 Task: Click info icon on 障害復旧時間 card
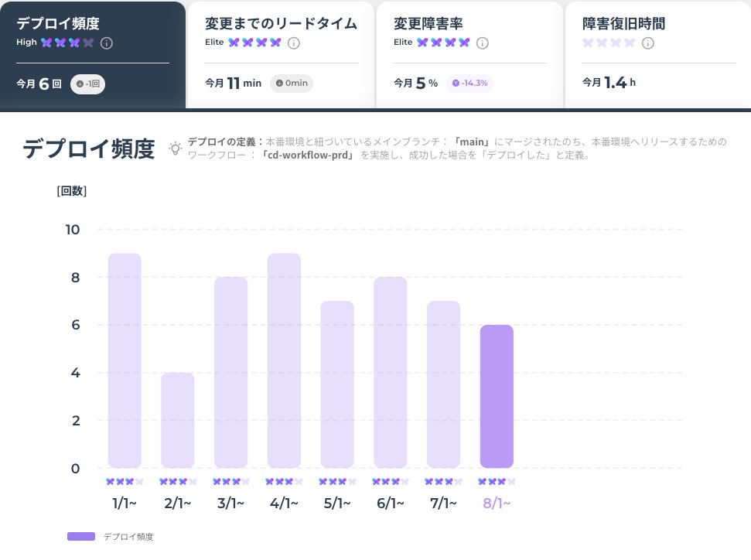click(647, 43)
